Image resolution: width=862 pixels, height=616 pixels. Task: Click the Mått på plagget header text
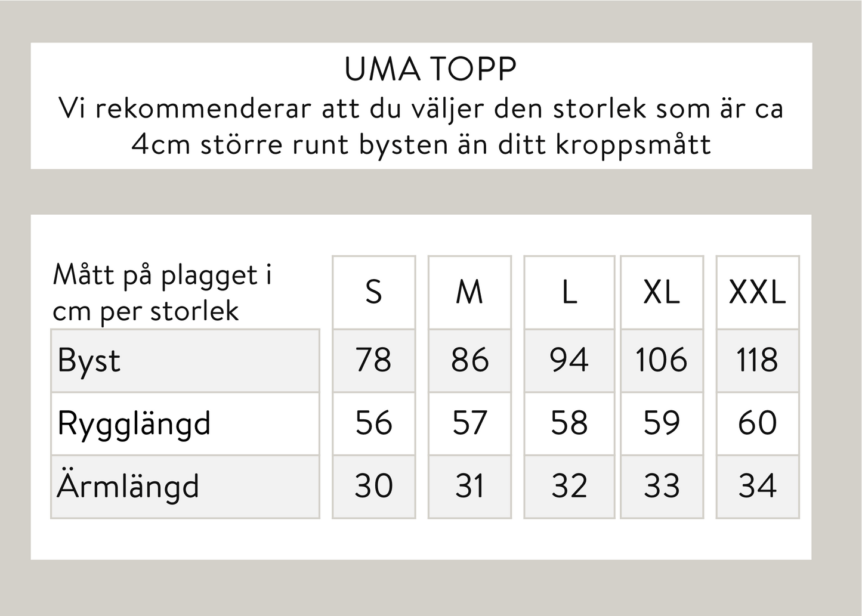point(162,292)
